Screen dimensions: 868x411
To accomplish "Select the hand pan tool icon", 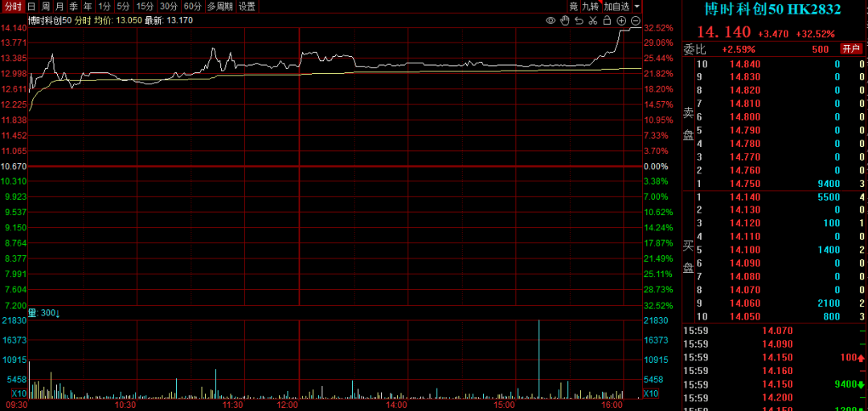I will pos(565,20).
